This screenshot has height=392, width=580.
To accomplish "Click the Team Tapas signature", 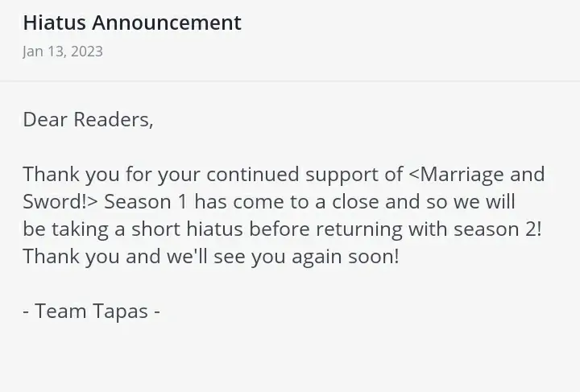I will (x=91, y=311).
